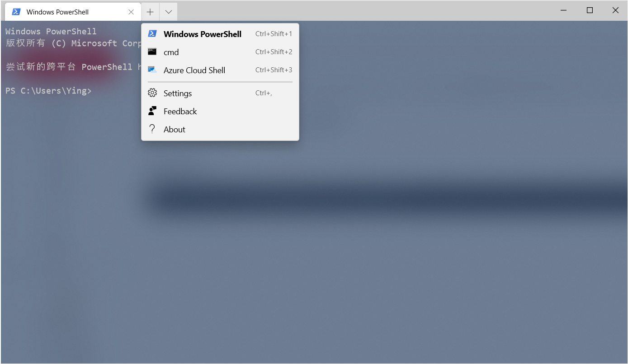Click the PowerShell icon on the tab
This screenshot has height=364, width=628.
[16, 12]
